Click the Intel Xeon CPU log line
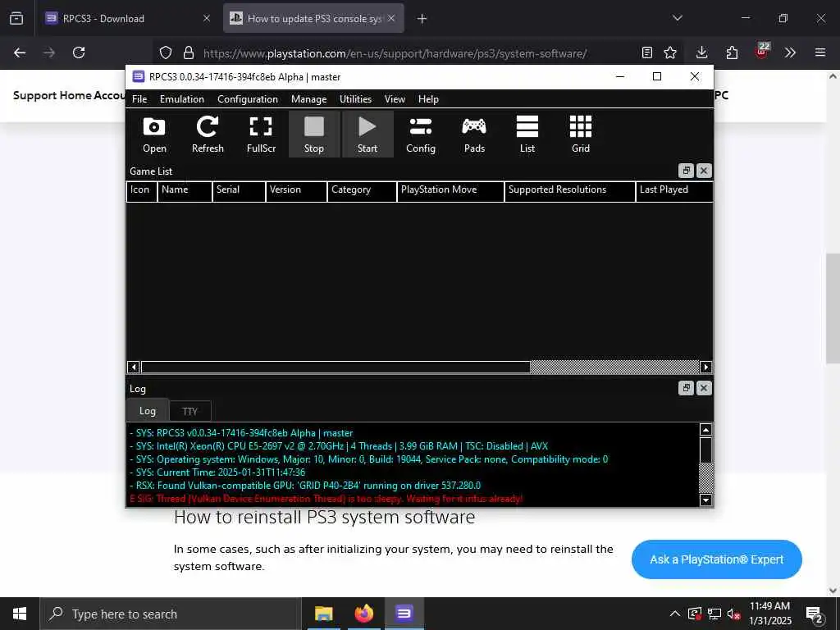The image size is (840, 630). click(339, 446)
